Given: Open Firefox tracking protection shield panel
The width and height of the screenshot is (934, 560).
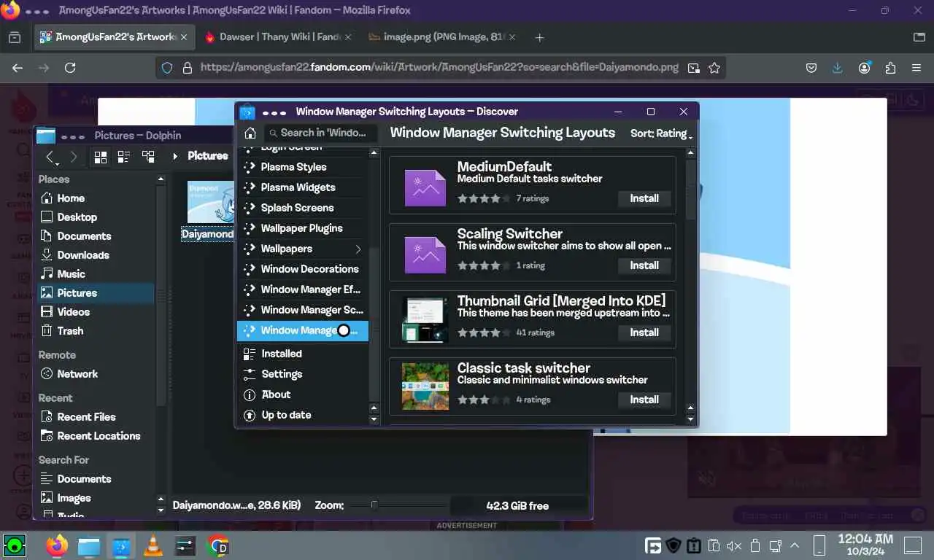Looking at the screenshot, I should pyautogui.click(x=167, y=68).
